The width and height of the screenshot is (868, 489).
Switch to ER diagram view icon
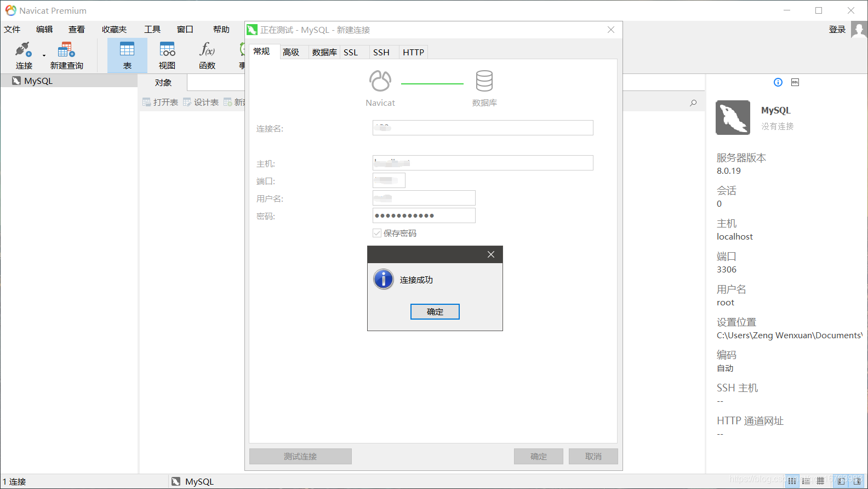point(820,481)
